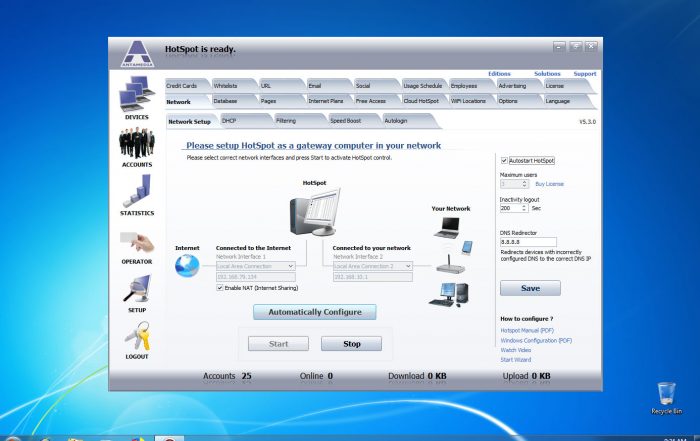Image resolution: width=700 pixels, height=441 pixels.
Task: Click the HotSpot computer image
Action: pos(315,212)
